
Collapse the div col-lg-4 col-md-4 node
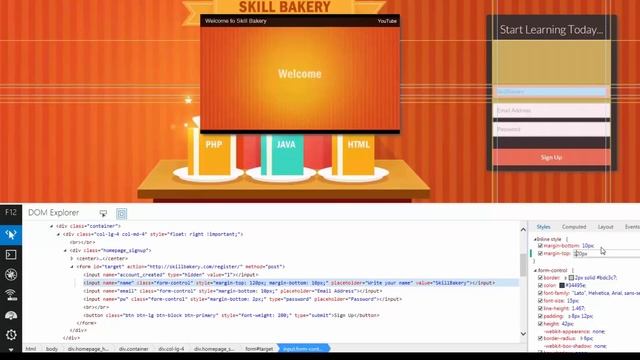click(x=58, y=234)
